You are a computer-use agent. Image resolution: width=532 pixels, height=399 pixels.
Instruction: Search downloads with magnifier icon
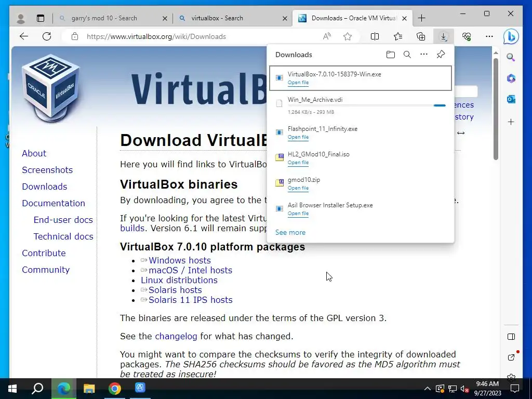407,54
